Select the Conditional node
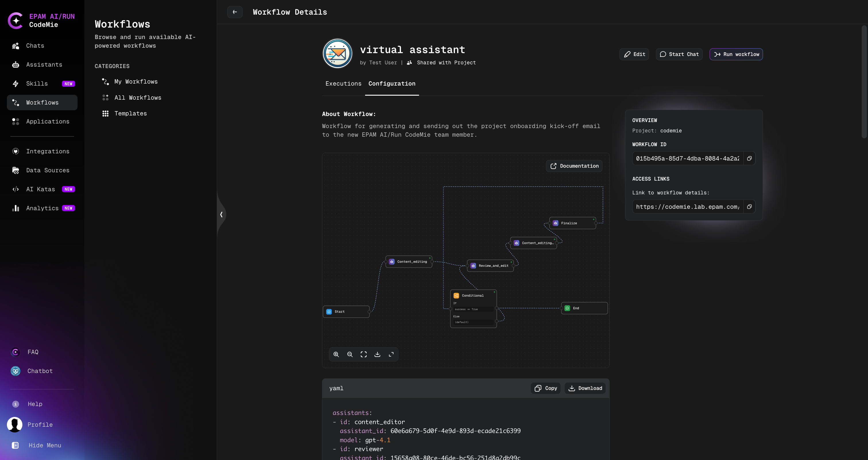The height and width of the screenshot is (460, 868). [474, 308]
